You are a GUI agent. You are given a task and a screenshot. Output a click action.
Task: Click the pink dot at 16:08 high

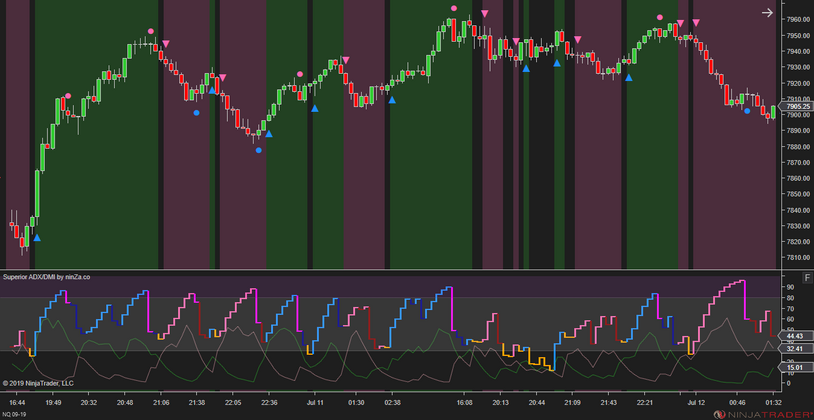click(x=454, y=8)
